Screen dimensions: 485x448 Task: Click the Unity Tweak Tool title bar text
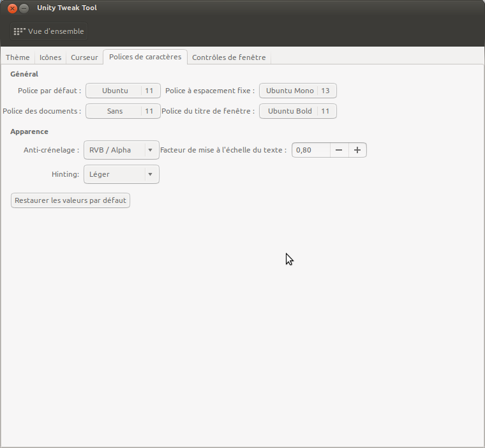click(67, 8)
